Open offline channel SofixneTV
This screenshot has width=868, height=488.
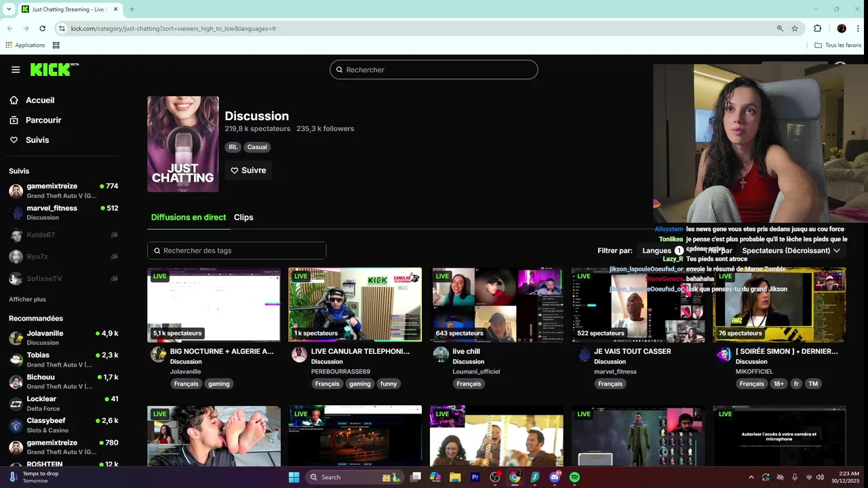point(64,279)
